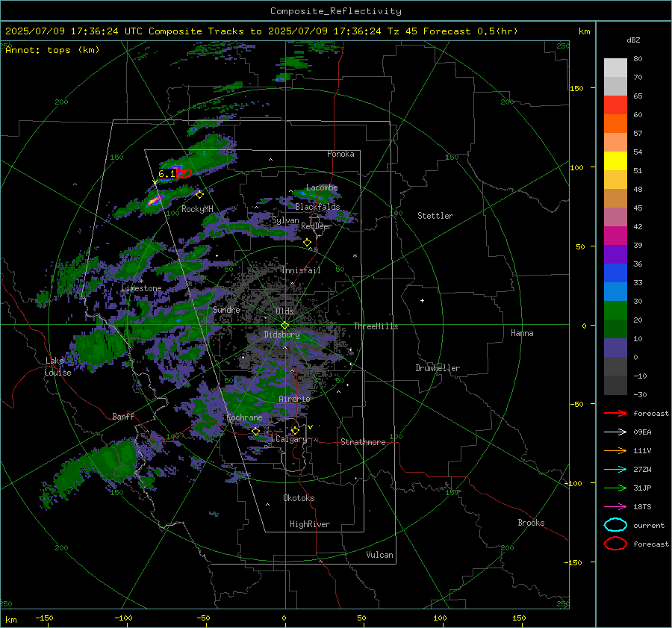Click the cyan 27ZW track arrow
Image resolution: width=672 pixels, height=628 pixels.
615,470
